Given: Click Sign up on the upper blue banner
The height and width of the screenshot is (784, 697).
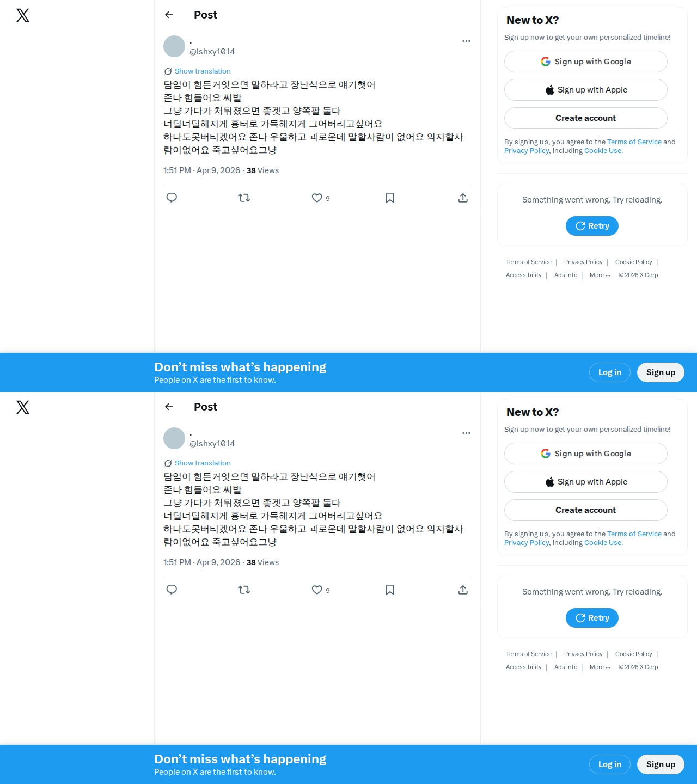Looking at the screenshot, I should point(661,372).
